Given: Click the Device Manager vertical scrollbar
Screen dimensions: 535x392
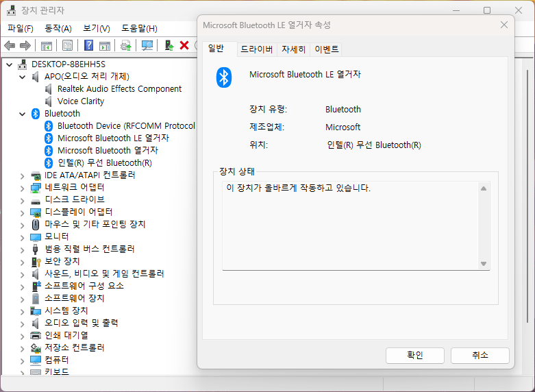Looking at the screenshot, I should pyautogui.click(x=528, y=196).
